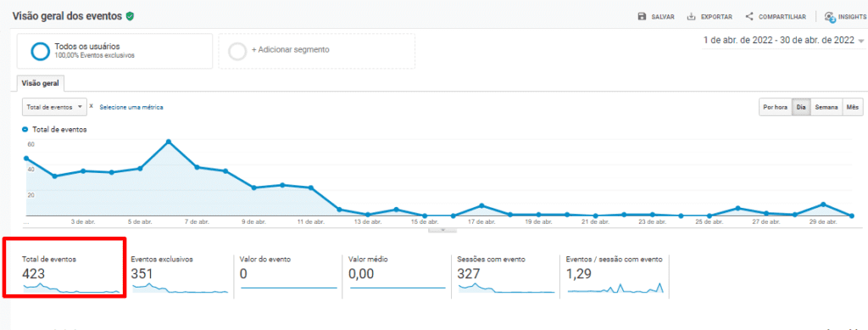Screen dimensions: 868x330
Task: Collapse chart using the small arrow handle below the graph
Action: [442, 230]
